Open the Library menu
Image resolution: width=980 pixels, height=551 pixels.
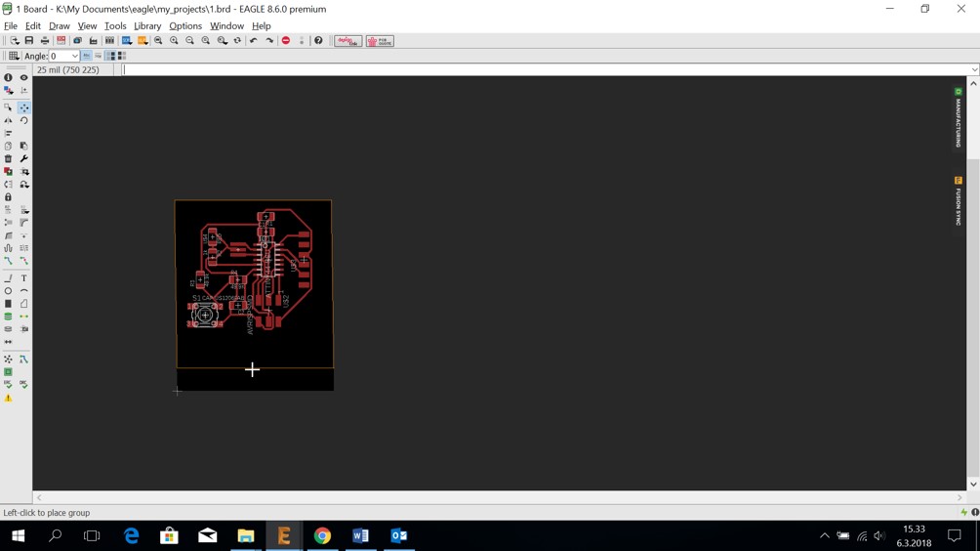(x=147, y=25)
